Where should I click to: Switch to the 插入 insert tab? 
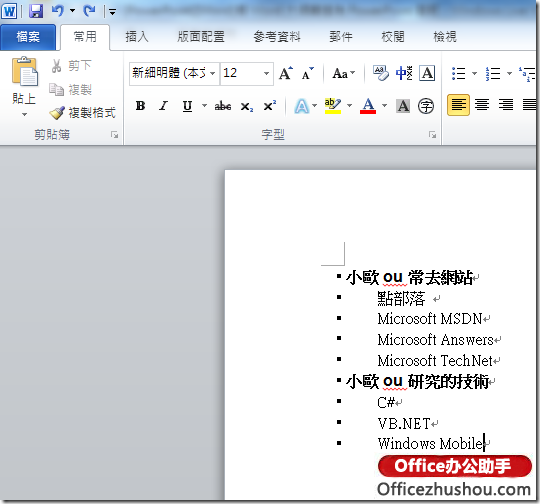tap(137, 37)
